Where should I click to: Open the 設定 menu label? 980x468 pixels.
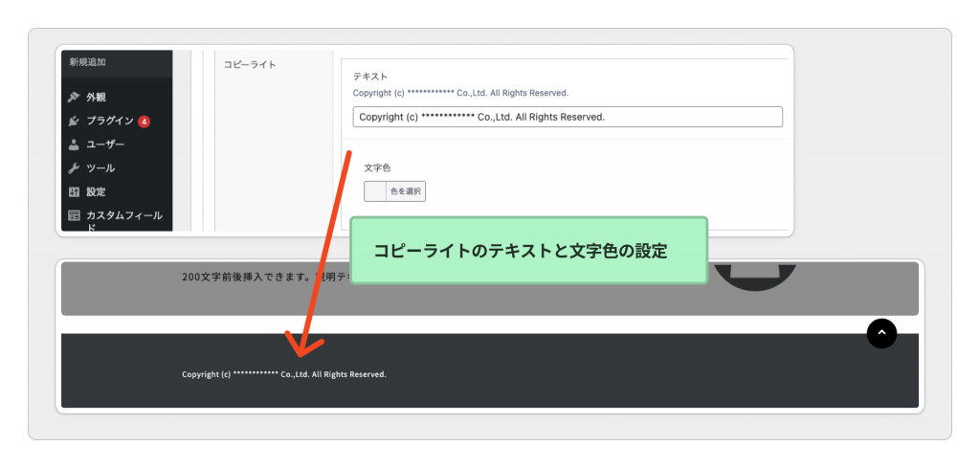click(97, 191)
